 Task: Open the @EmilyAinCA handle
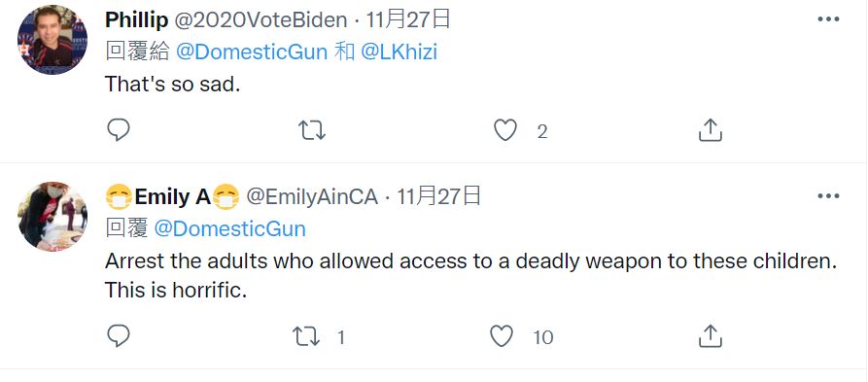pyautogui.click(x=312, y=197)
